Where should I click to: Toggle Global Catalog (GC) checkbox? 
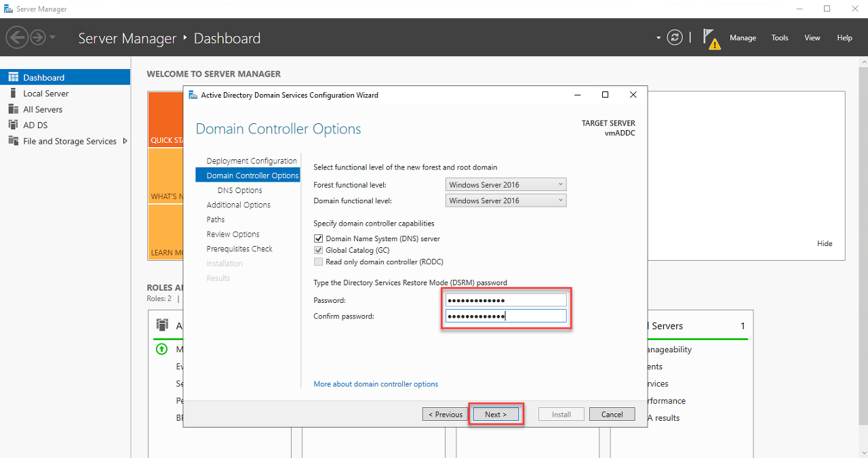click(318, 250)
